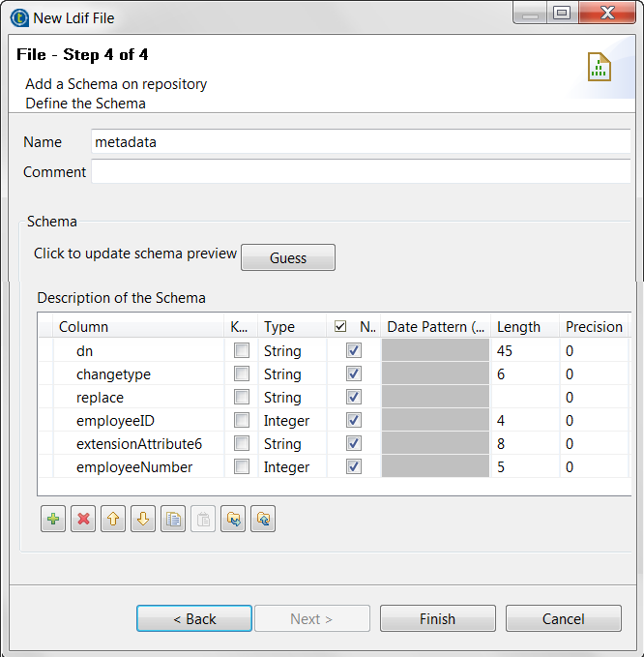Click the Precision column header
644x657 pixels.
click(x=594, y=326)
